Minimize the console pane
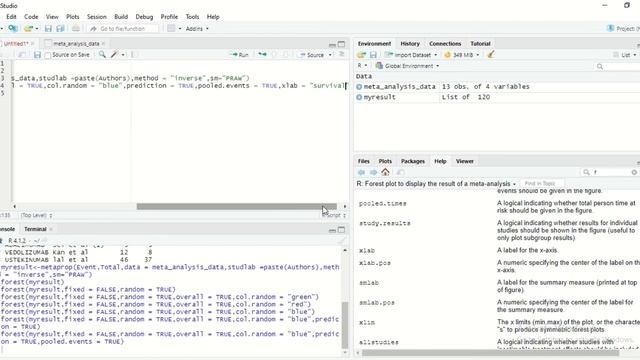 click(332, 230)
